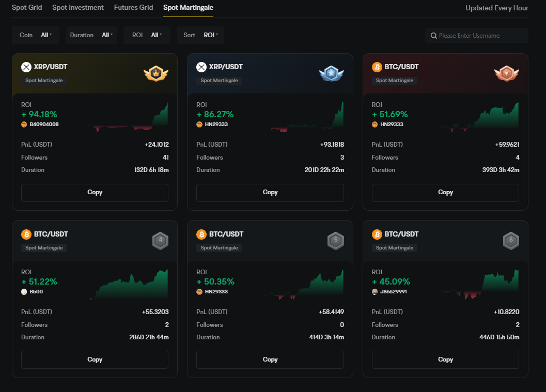Copy the 94.18% ROI XRP/USDT strategy

tap(95, 192)
